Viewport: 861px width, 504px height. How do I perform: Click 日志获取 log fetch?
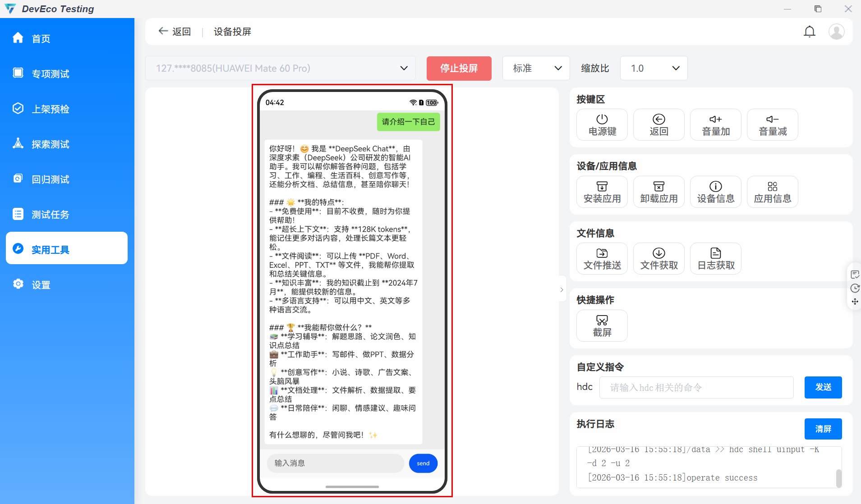point(716,259)
